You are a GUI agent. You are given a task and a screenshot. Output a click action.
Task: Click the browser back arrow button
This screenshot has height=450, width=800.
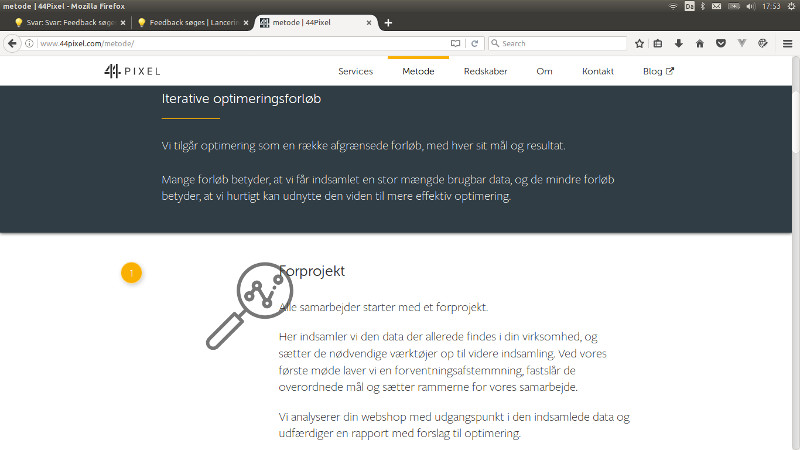pyautogui.click(x=12, y=44)
